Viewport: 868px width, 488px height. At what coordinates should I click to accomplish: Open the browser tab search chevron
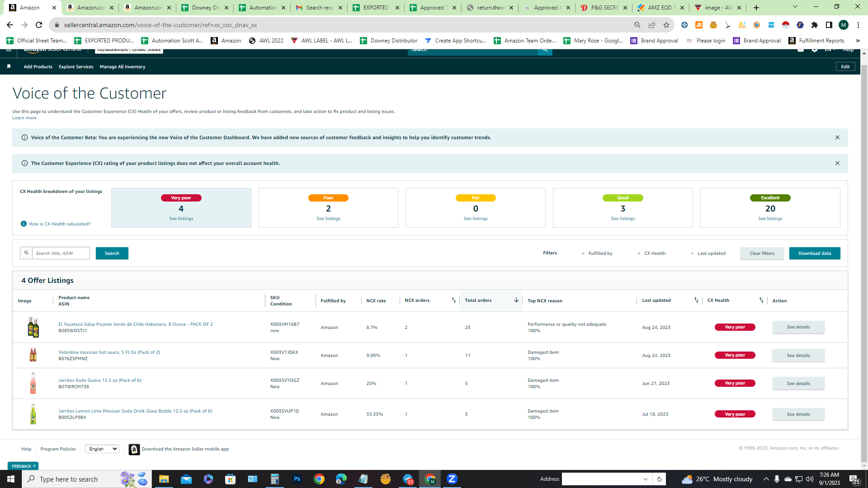click(795, 7)
